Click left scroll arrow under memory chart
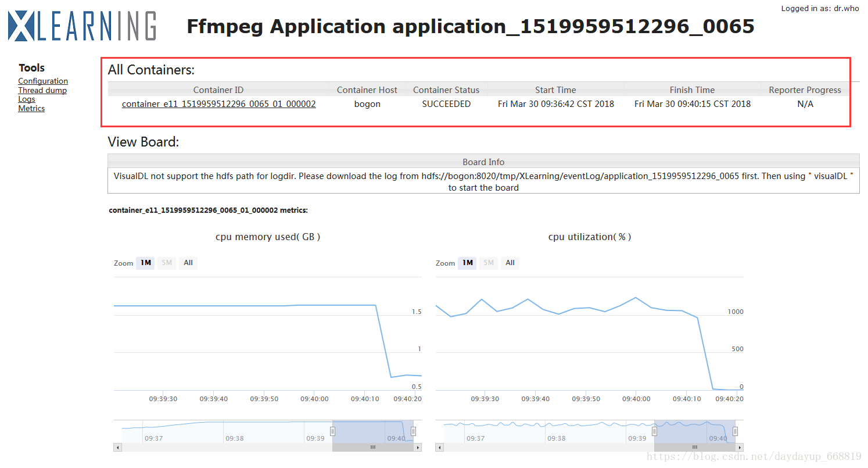Screen dimensions: 868x468 click(118, 447)
